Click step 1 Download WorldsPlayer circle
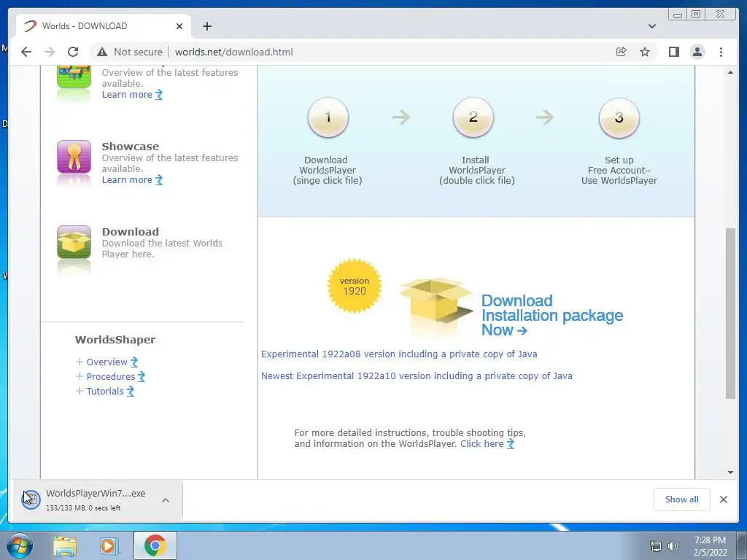Viewport: 747px width, 560px height. click(x=328, y=117)
